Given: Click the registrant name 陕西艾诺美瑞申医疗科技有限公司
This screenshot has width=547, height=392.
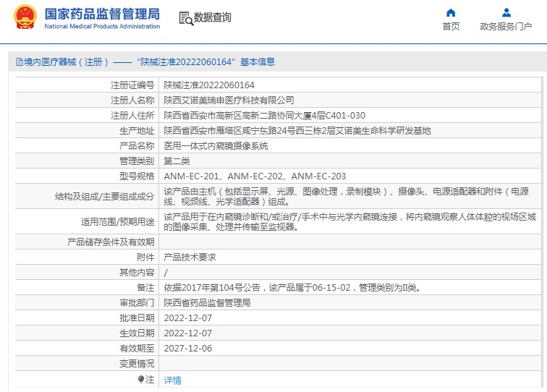Looking at the screenshot, I should point(229,100).
